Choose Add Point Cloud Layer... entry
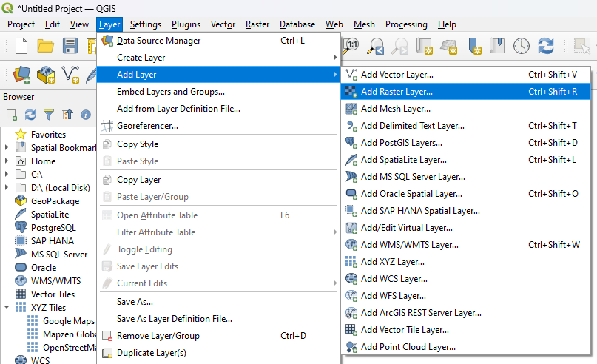 tap(465, 347)
